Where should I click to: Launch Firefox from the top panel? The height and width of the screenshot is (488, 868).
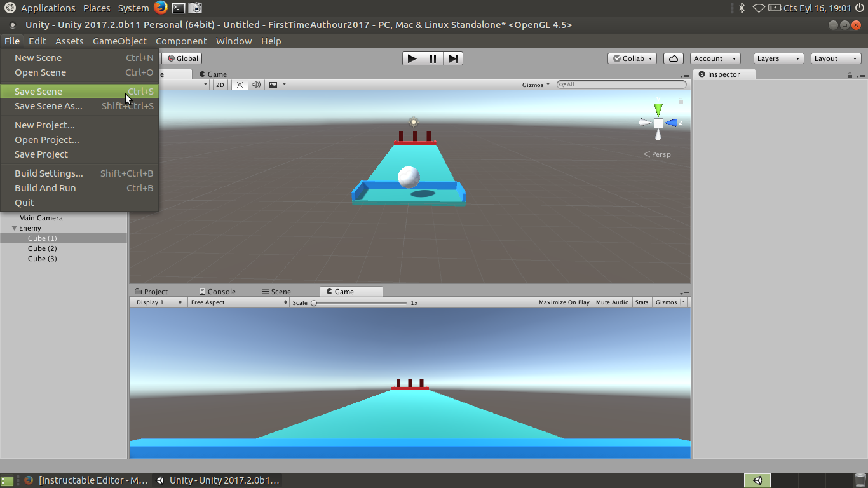tap(160, 8)
